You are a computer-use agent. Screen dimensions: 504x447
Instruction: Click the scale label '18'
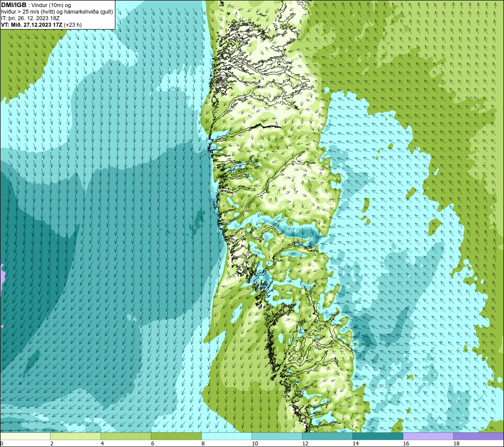(456, 443)
